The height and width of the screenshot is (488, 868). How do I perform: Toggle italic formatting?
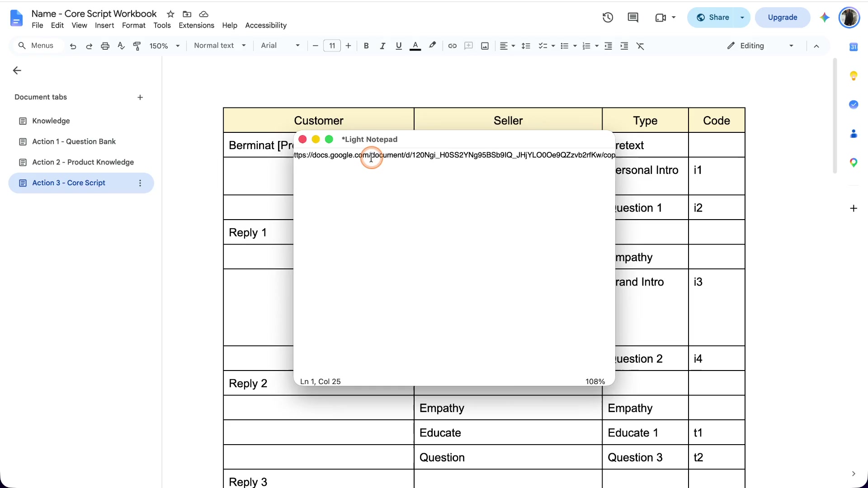(x=382, y=46)
